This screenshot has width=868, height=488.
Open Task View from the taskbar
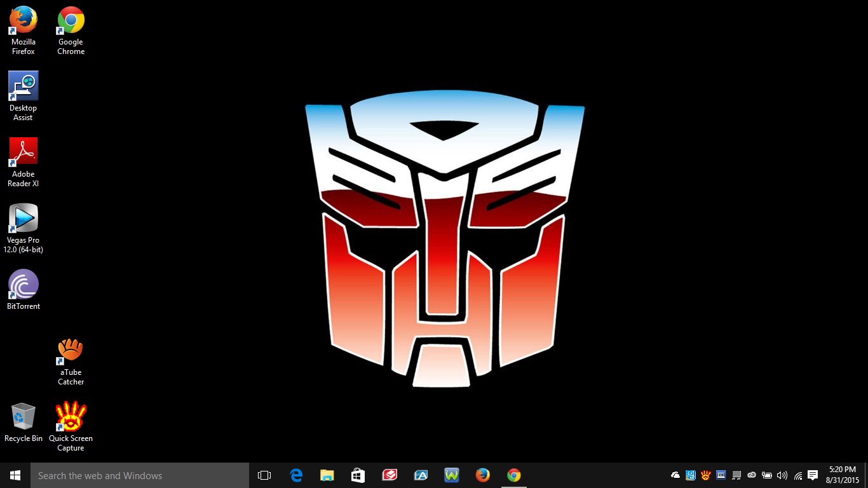coord(264,475)
